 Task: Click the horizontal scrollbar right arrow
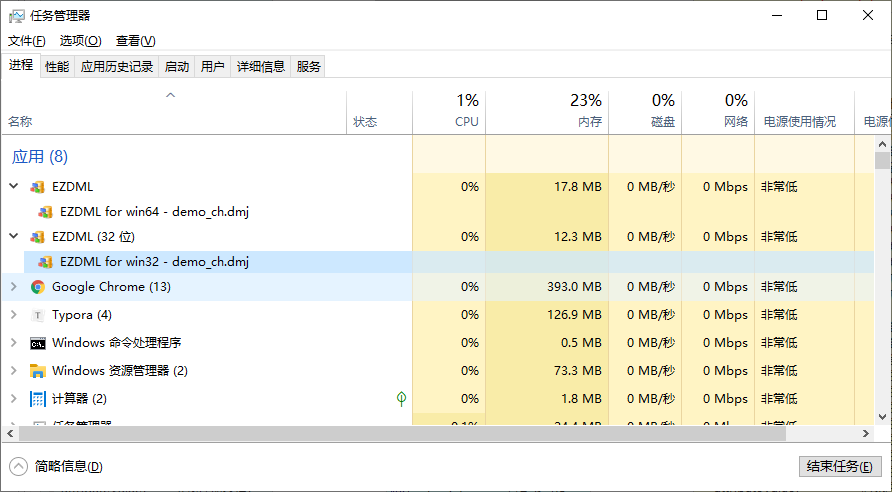coord(866,433)
